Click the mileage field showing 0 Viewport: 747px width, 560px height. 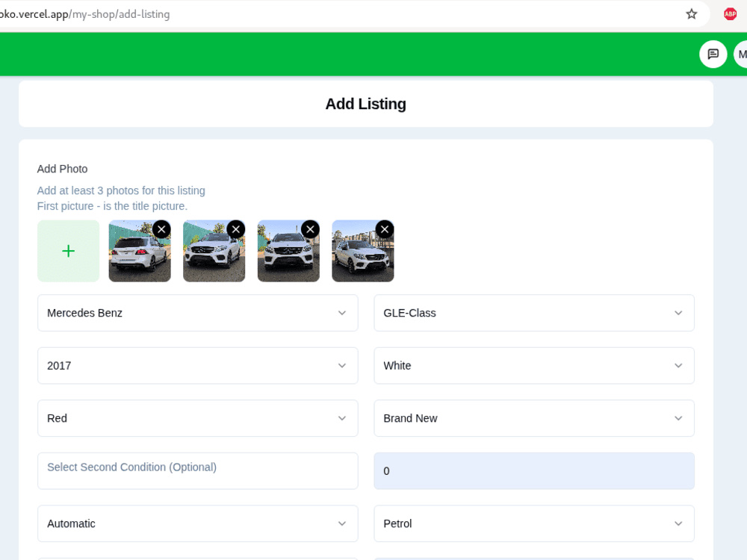coord(534,471)
